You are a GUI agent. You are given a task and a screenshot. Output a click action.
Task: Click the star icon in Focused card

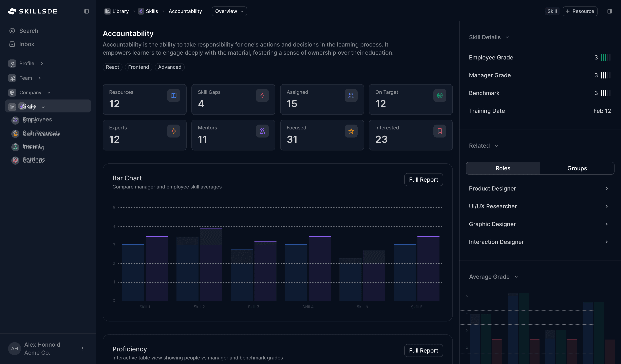[x=351, y=131]
